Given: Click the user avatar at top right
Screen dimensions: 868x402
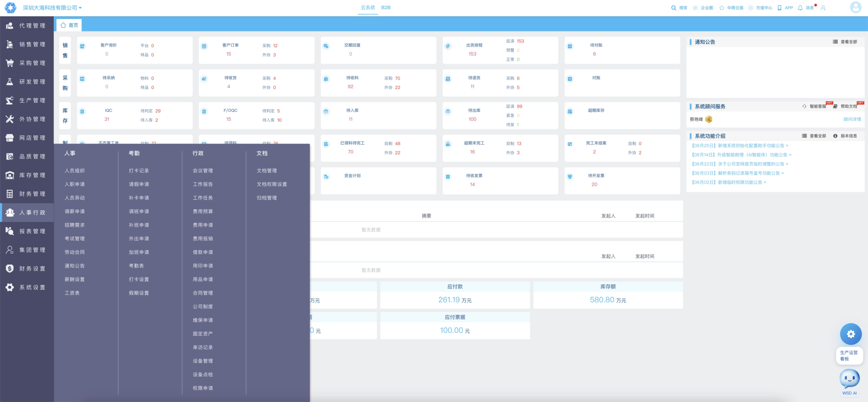Looking at the screenshot, I should point(856,7).
